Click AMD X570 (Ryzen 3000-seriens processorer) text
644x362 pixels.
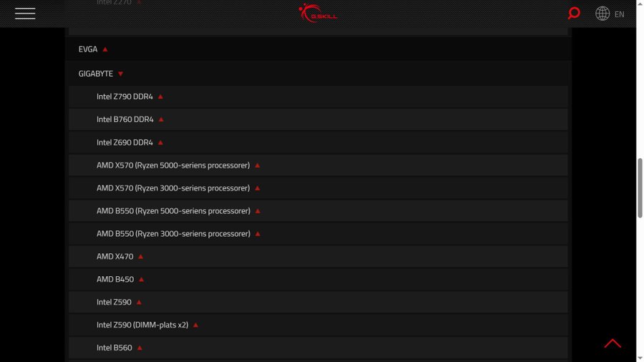[173, 188]
